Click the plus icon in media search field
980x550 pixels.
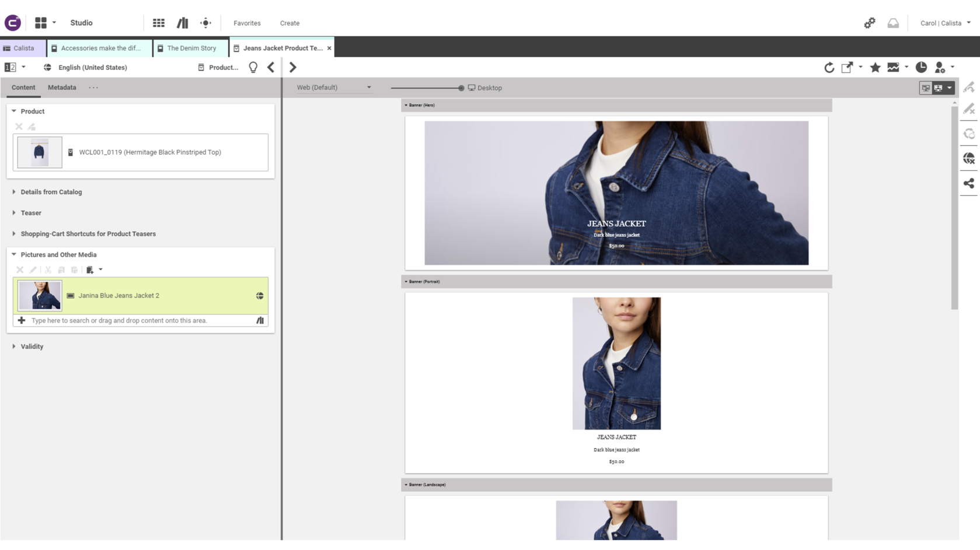pyautogui.click(x=22, y=320)
